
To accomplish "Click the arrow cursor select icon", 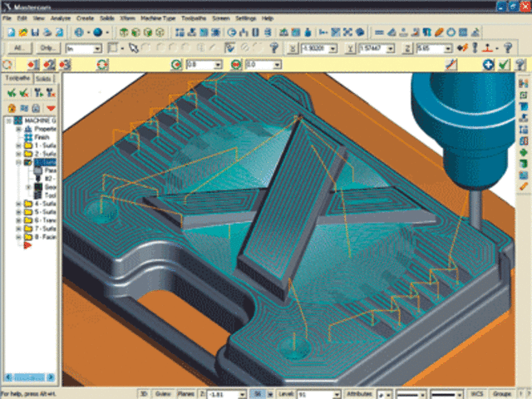I will pyautogui.click(x=133, y=48).
